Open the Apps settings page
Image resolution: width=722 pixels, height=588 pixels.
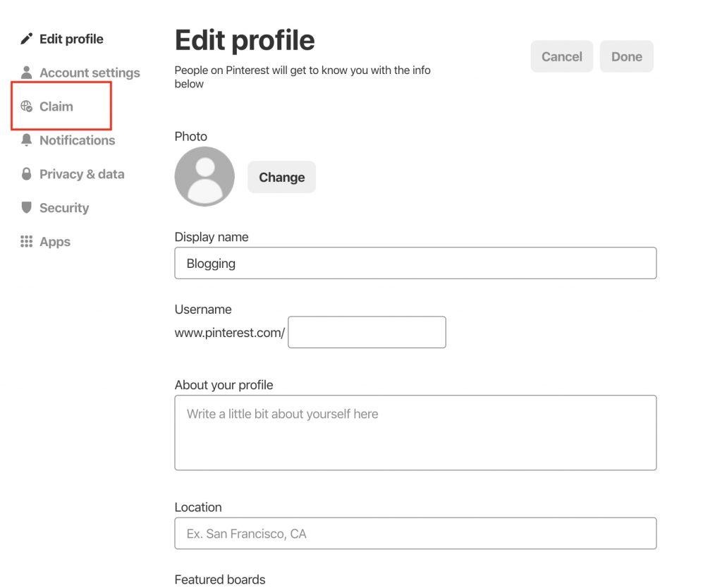click(55, 243)
